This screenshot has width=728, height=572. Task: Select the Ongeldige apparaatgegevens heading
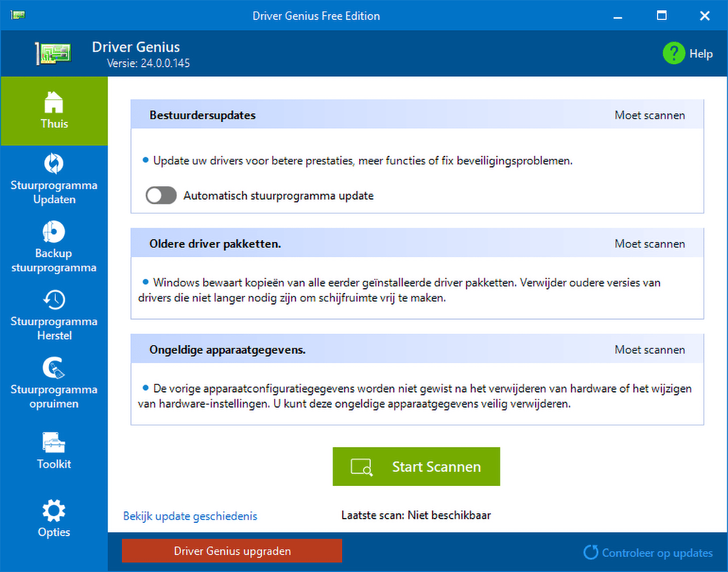[x=227, y=350]
